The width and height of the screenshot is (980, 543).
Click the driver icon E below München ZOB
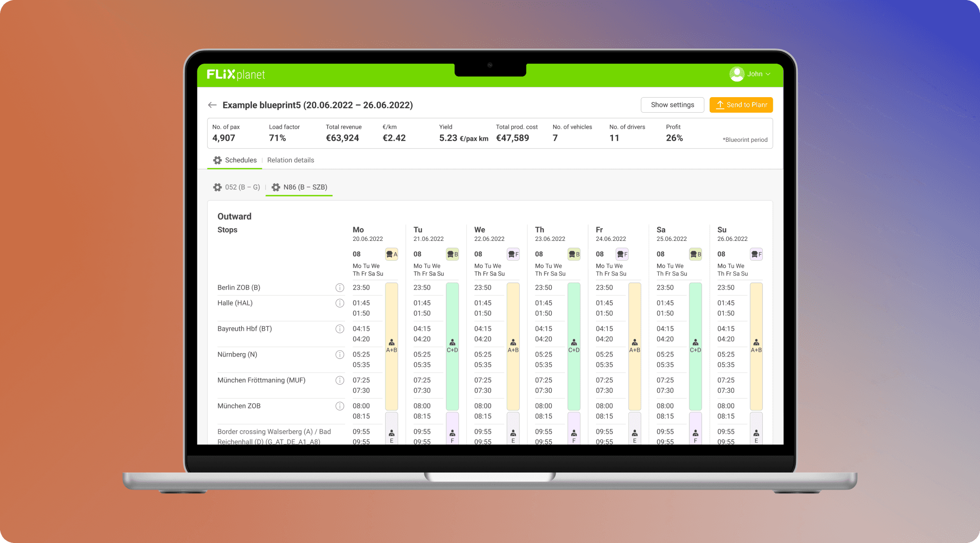(392, 432)
